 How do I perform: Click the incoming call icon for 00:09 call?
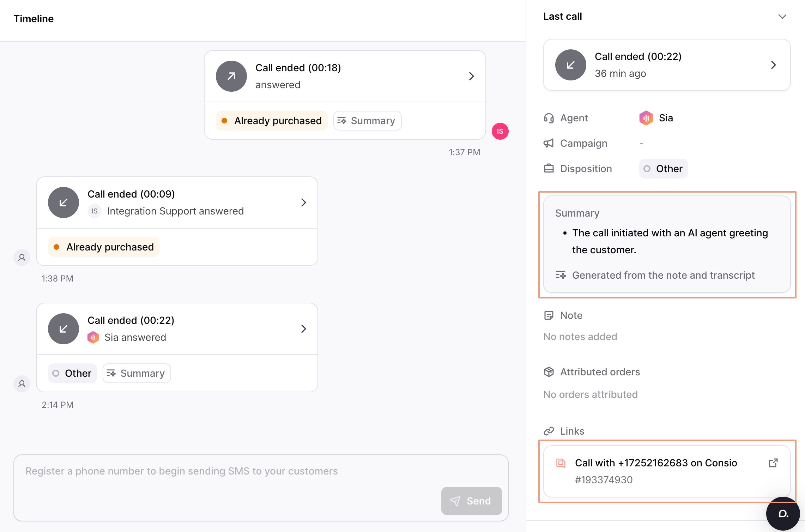(x=63, y=202)
